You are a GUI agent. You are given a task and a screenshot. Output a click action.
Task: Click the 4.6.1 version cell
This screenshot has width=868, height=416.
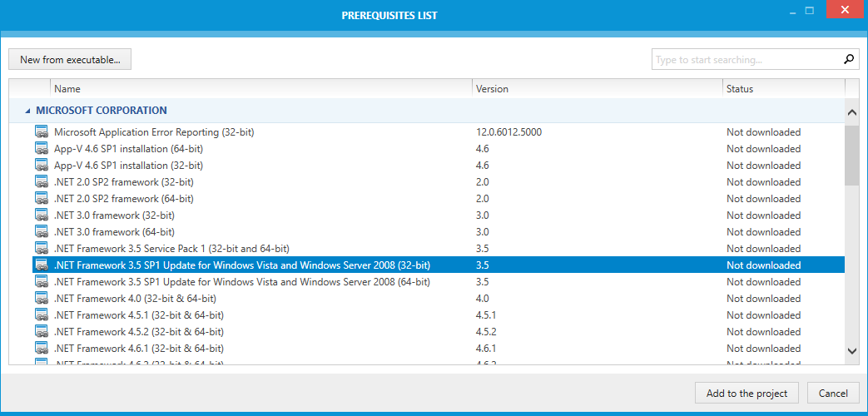pyautogui.click(x=486, y=348)
